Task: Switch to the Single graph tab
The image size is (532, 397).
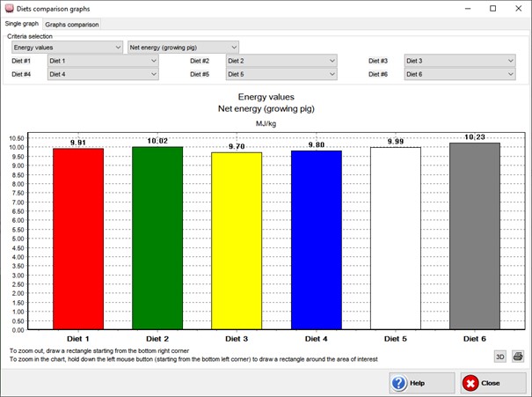Action: click(x=22, y=24)
